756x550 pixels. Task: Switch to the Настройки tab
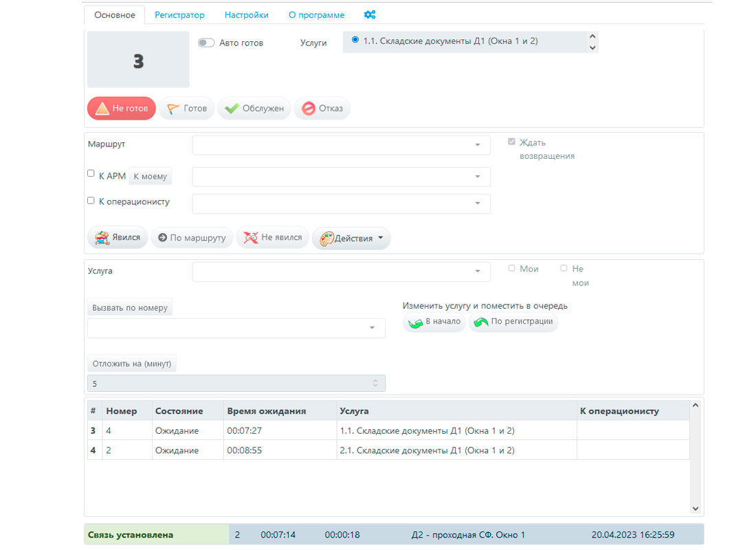point(246,15)
